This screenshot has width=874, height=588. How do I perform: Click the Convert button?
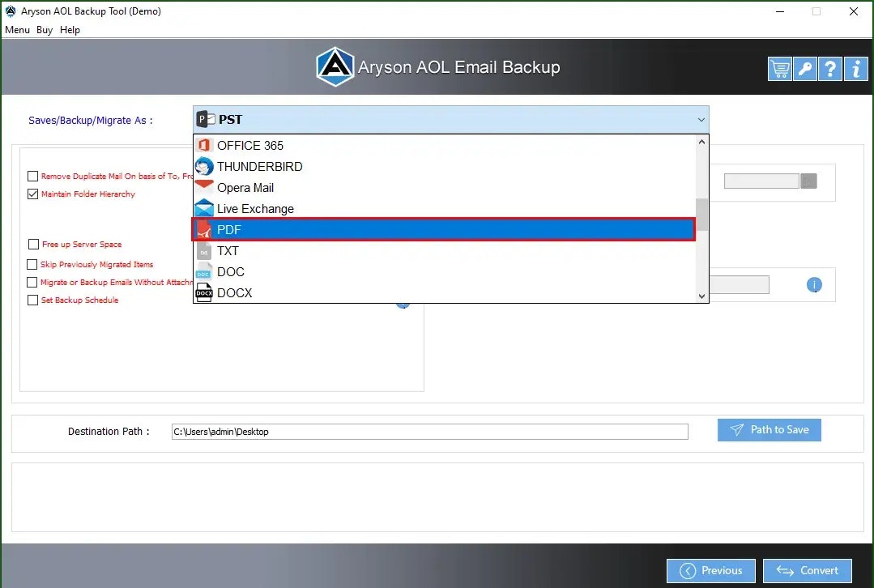point(807,571)
